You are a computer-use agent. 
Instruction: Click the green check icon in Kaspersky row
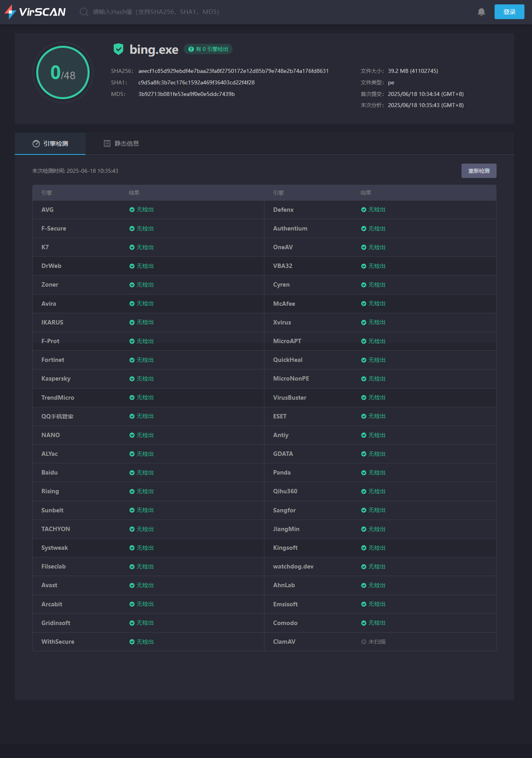(x=132, y=379)
